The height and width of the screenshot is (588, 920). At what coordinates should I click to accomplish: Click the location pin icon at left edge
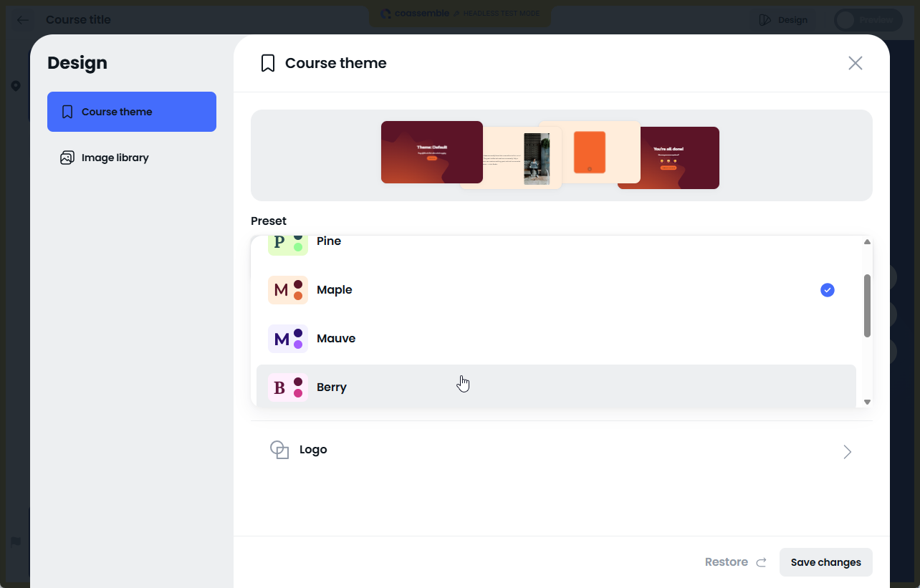click(x=16, y=86)
